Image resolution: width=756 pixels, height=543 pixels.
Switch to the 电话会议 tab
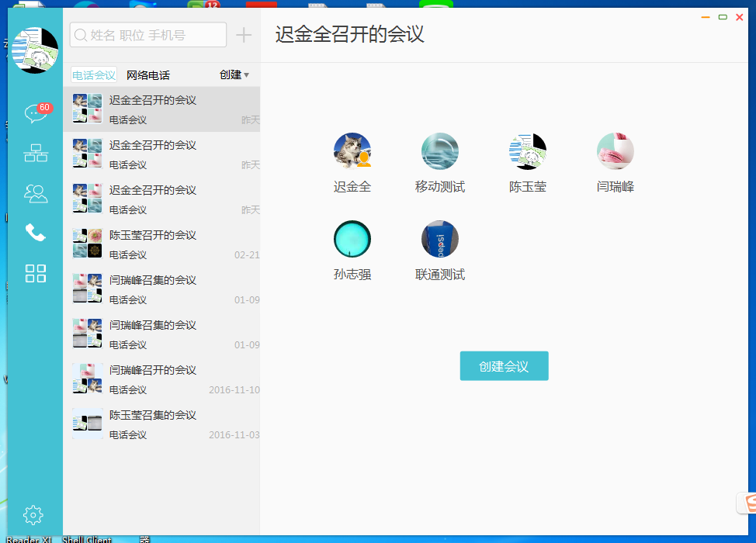coord(93,74)
